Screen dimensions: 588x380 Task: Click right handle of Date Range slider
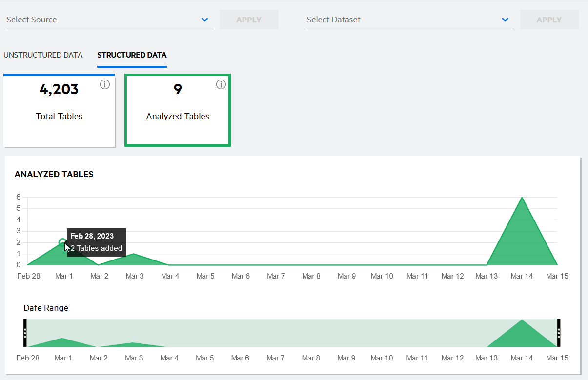(559, 333)
